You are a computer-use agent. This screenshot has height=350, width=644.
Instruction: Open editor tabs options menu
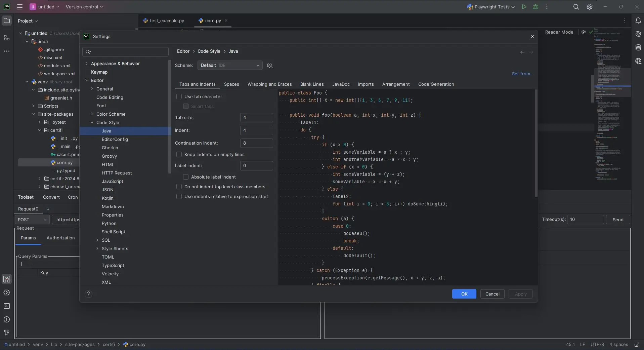(x=625, y=21)
